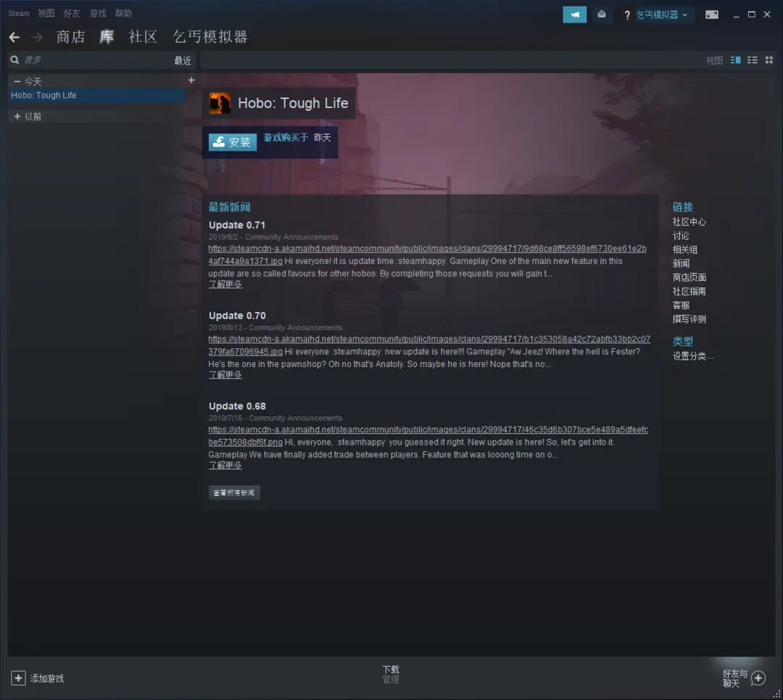
Task: Go to the 库 tab
Action: (x=107, y=37)
